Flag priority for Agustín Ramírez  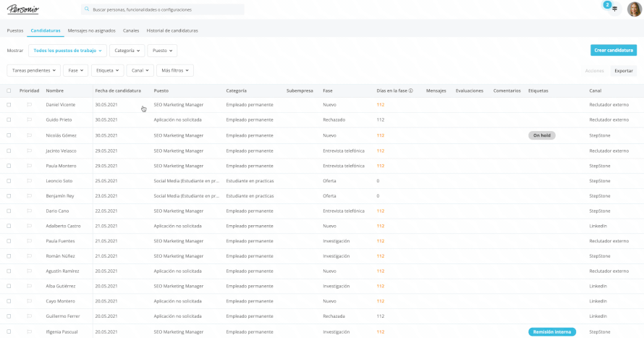click(30, 271)
